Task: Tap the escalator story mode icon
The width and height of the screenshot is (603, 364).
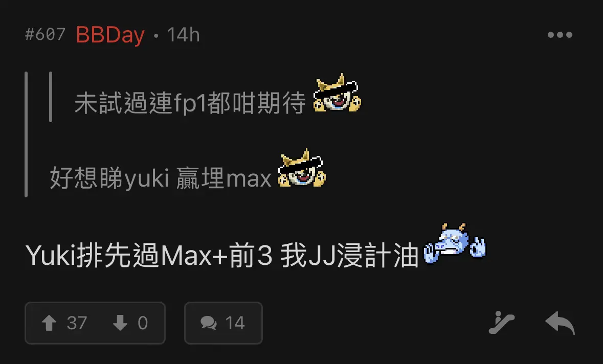Action: point(502,323)
